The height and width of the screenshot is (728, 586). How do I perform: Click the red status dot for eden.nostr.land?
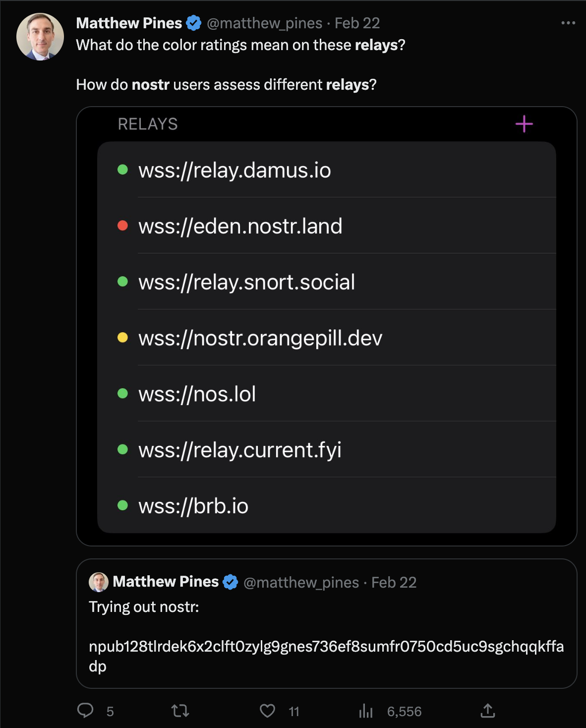122,226
